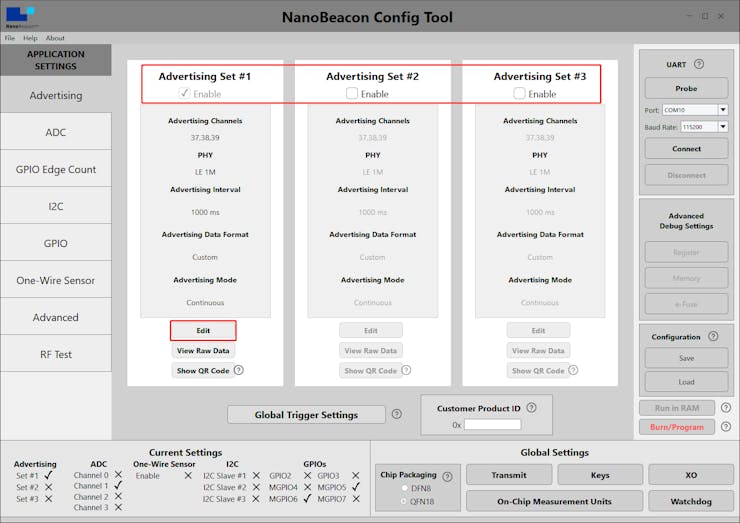Open the About menu
Screen dimensions: 740x523
(55, 38)
